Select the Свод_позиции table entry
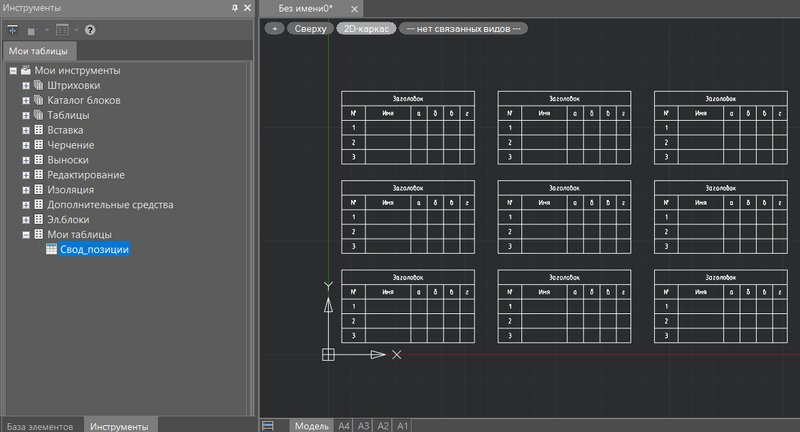The image size is (800, 432). (x=94, y=249)
